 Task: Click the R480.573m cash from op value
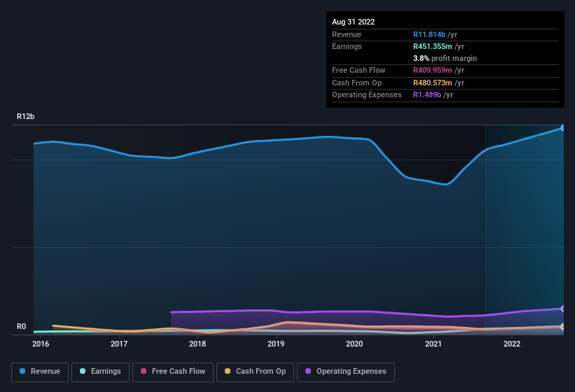(432, 83)
